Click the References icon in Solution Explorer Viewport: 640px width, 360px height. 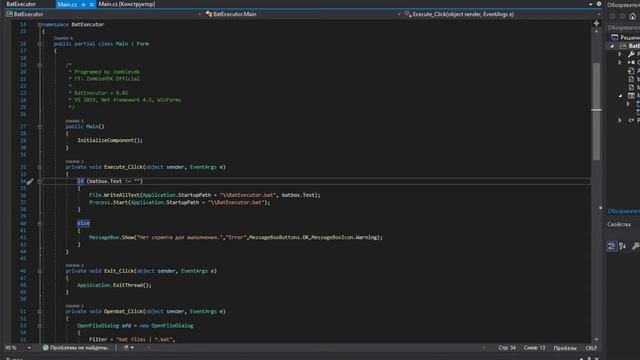[x=631, y=62]
